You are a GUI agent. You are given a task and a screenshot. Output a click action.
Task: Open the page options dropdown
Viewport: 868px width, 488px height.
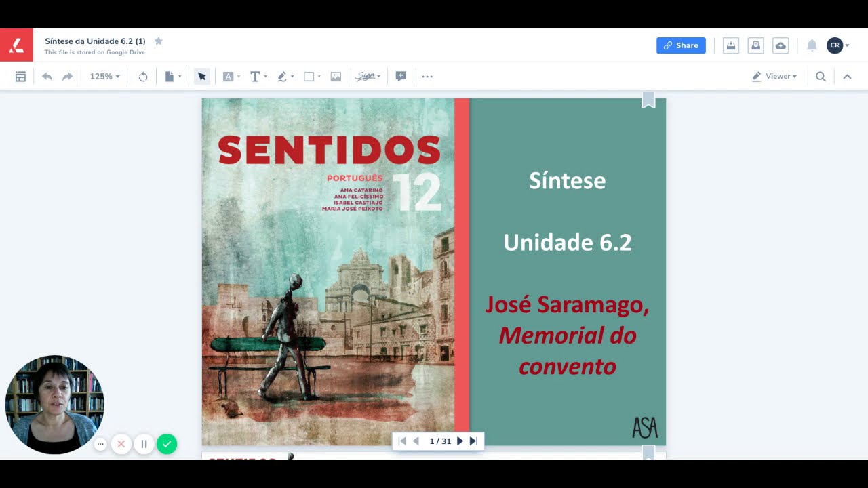(174, 77)
